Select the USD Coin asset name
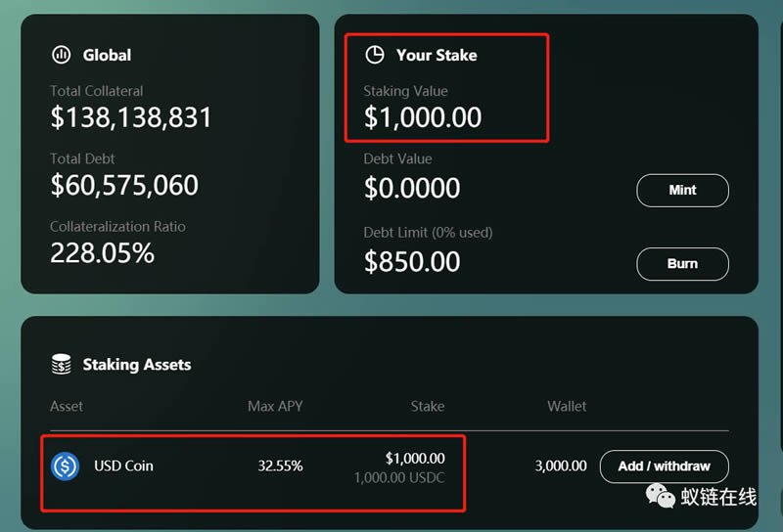This screenshot has height=532, width=783. [x=123, y=465]
